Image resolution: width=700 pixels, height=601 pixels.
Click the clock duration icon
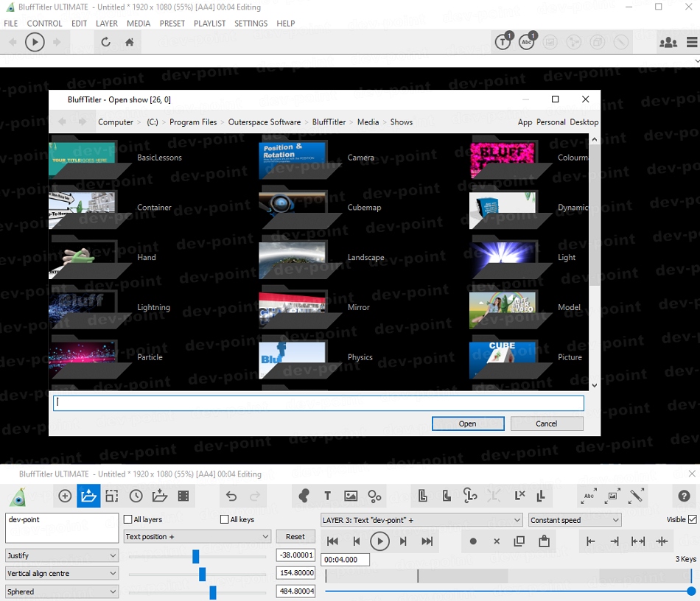point(136,496)
